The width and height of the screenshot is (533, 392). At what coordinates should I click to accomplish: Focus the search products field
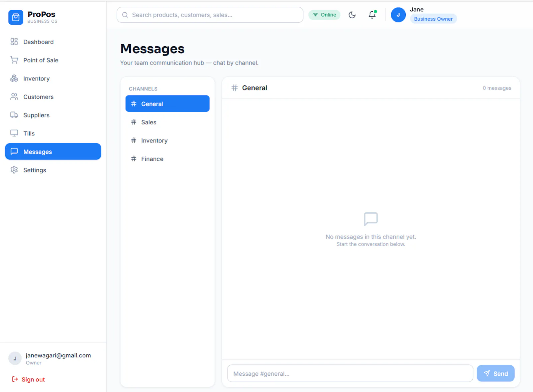coord(210,15)
